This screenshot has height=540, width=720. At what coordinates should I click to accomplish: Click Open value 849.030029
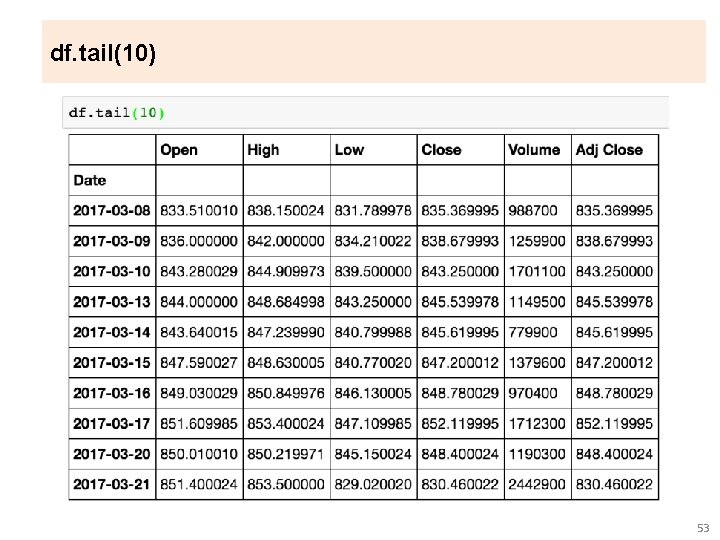click(198, 393)
